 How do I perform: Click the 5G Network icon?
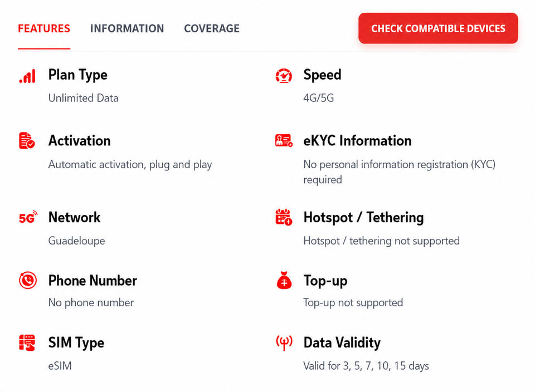pos(28,217)
